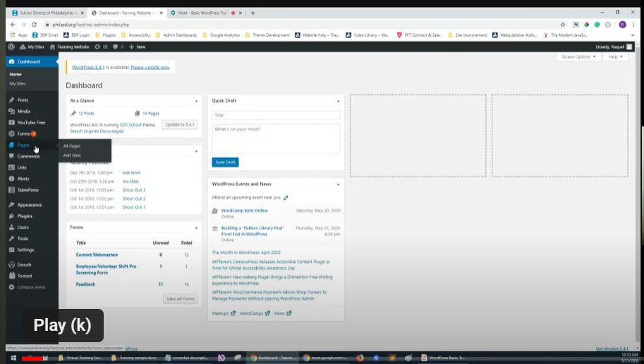Image resolution: width=644 pixels, height=364 pixels.
Task: Collapse the WordPress Events and News panel
Action: (338, 184)
